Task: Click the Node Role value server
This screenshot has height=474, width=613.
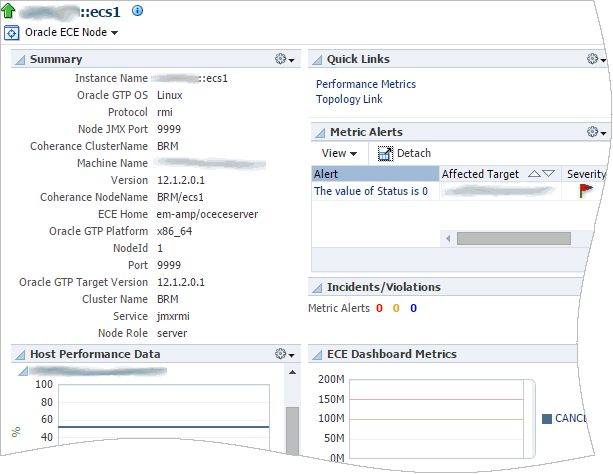Action: tap(172, 334)
